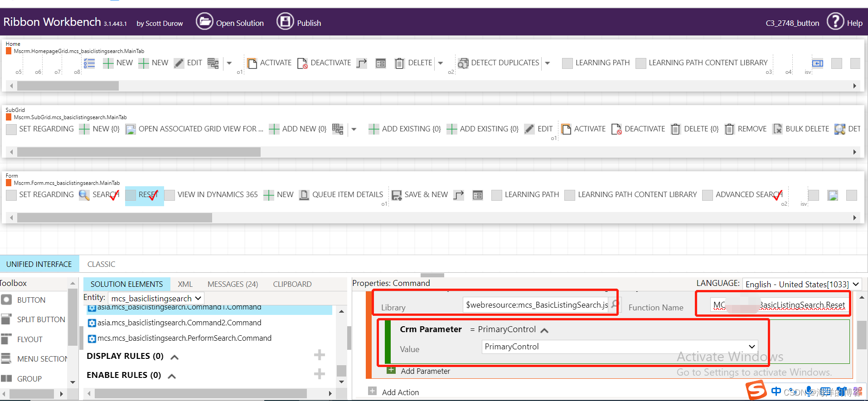Switch to the UNIFIED INTERFACE tab
This screenshot has width=868, height=401.
pyautogui.click(x=39, y=264)
